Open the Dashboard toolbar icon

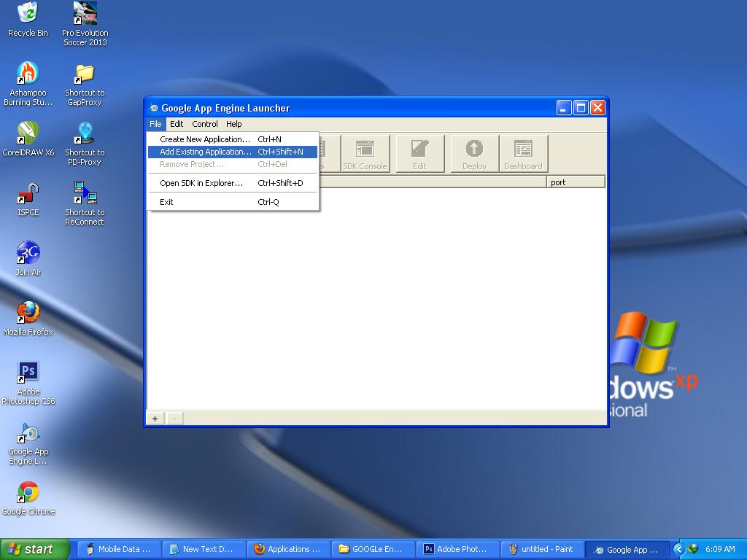tap(524, 153)
